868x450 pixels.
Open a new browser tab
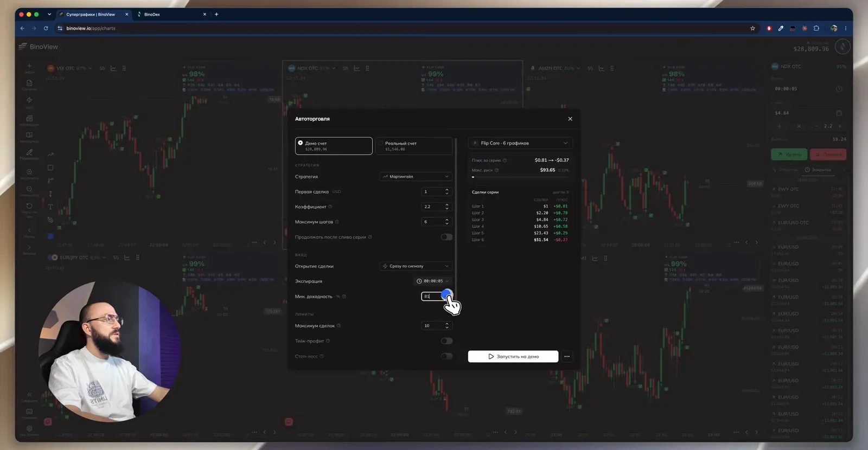(216, 14)
